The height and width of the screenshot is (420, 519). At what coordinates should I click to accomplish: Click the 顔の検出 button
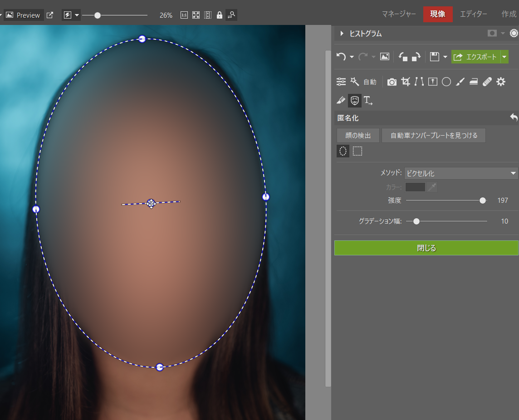[x=358, y=135]
